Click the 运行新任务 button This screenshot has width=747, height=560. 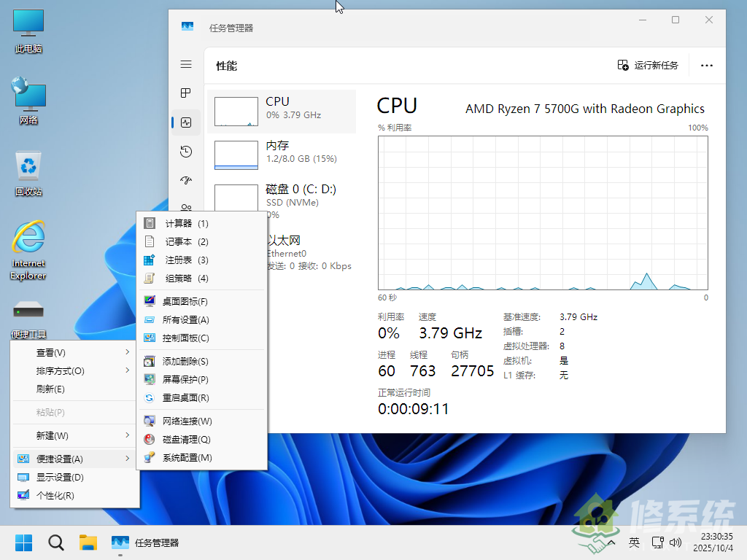tap(647, 65)
